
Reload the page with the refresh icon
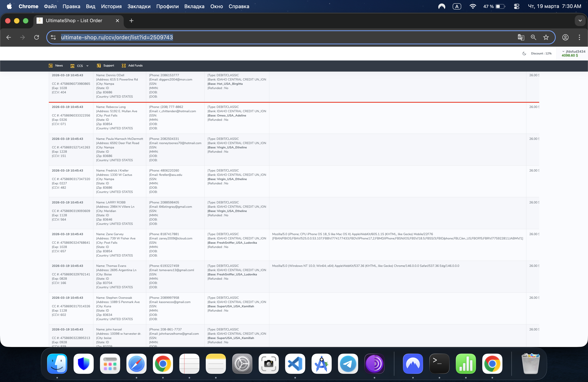(x=37, y=37)
